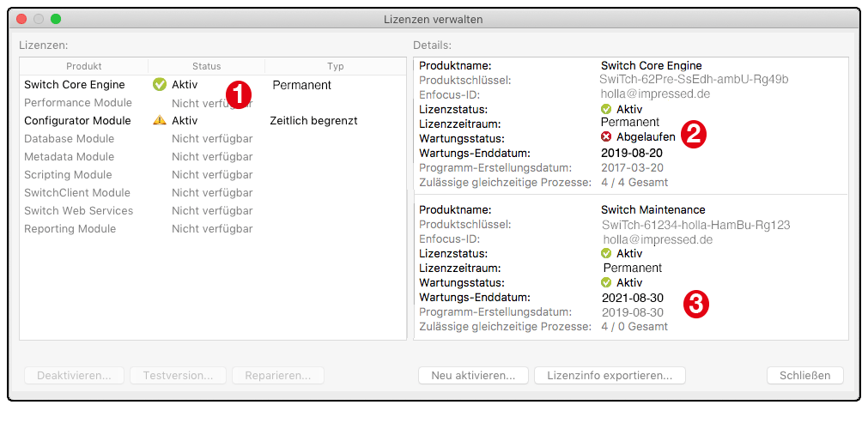Sort list by Status column header
The width and height of the screenshot is (868, 429).
click(x=206, y=66)
